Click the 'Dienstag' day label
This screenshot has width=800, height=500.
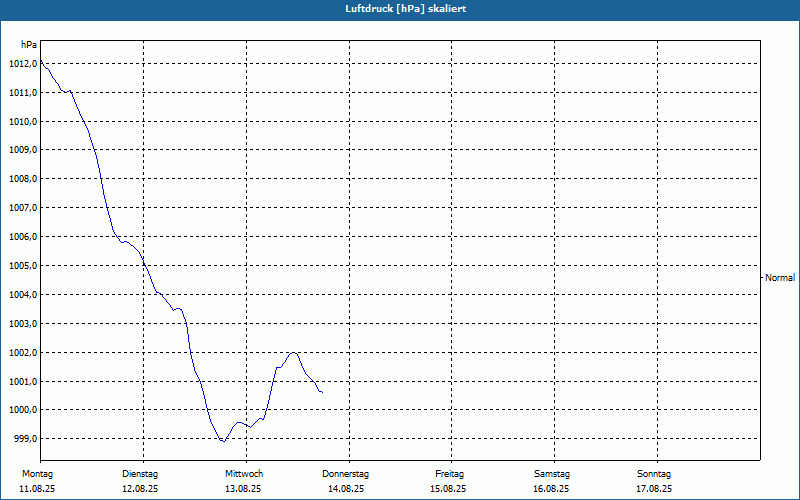(x=140, y=474)
